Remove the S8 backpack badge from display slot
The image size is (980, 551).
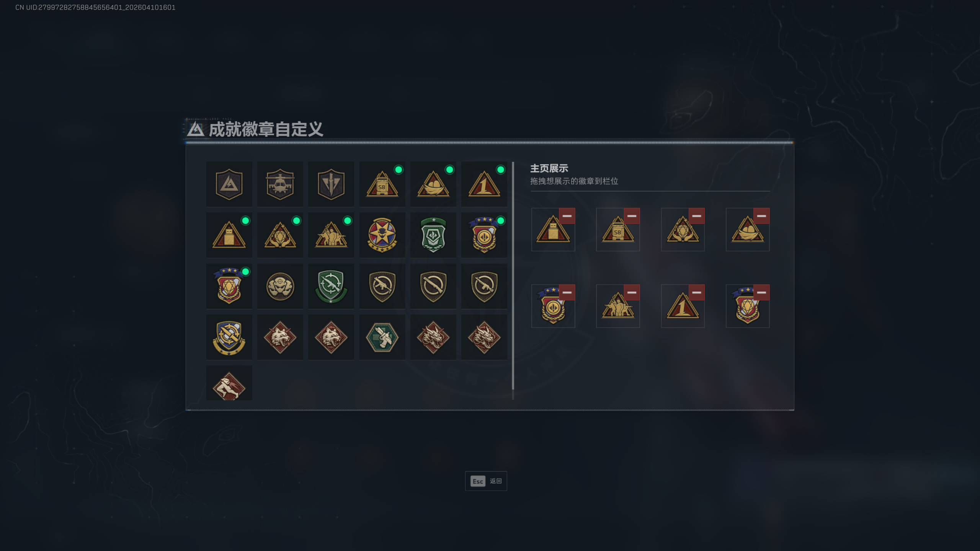tap(632, 216)
